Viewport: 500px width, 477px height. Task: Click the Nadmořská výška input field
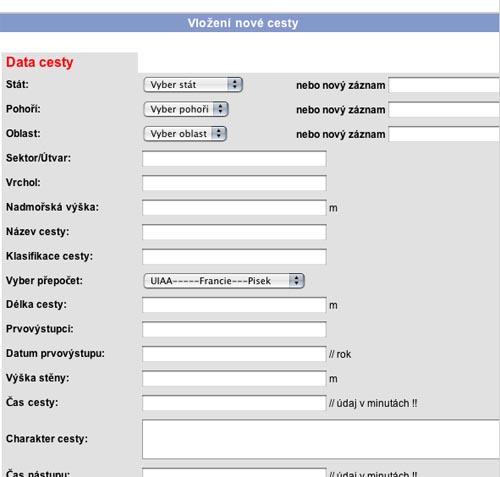coord(234,207)
